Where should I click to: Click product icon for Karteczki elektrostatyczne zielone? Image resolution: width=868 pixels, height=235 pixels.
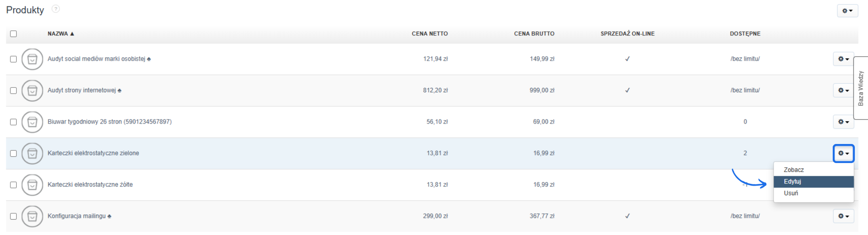pyautogui.click(x=32, y=153)
